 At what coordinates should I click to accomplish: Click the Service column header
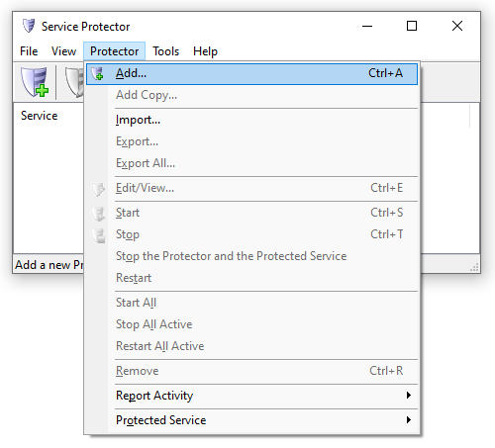coord(39,116)
